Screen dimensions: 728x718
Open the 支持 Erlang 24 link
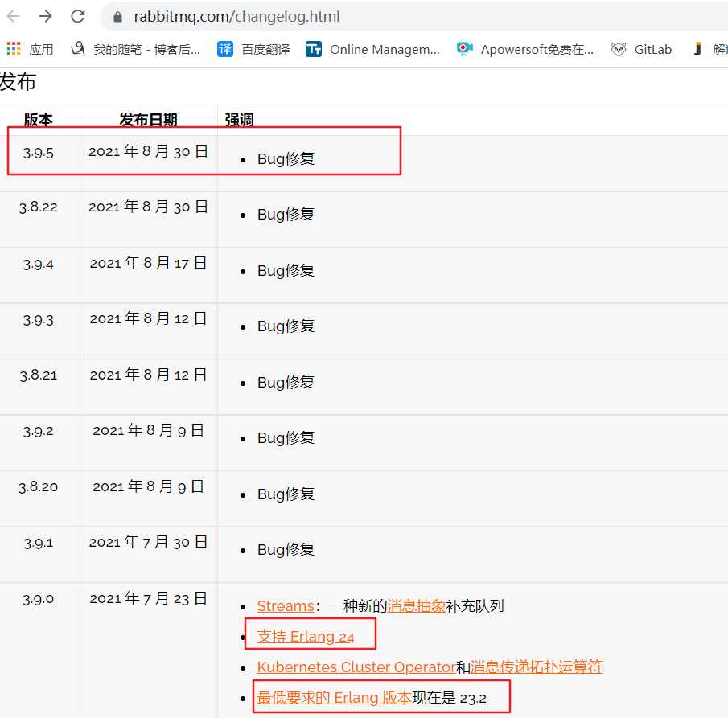point(306,636)
